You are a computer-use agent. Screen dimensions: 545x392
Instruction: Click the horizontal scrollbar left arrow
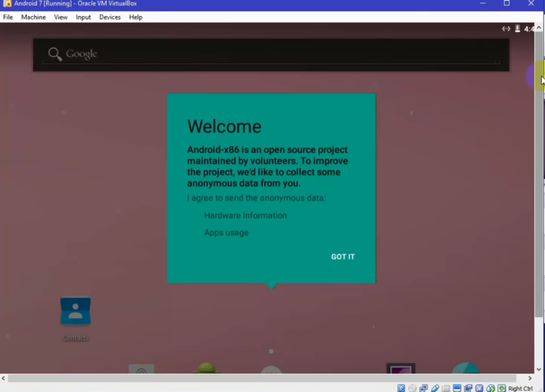pyautogui.click(x=4, y=378)
